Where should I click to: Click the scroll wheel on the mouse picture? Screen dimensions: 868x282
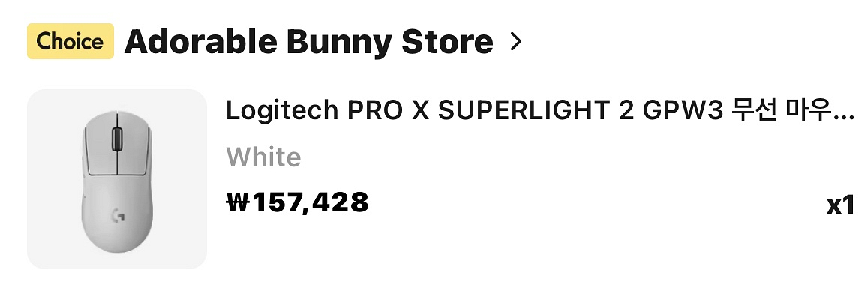click(x=117, y=138)
